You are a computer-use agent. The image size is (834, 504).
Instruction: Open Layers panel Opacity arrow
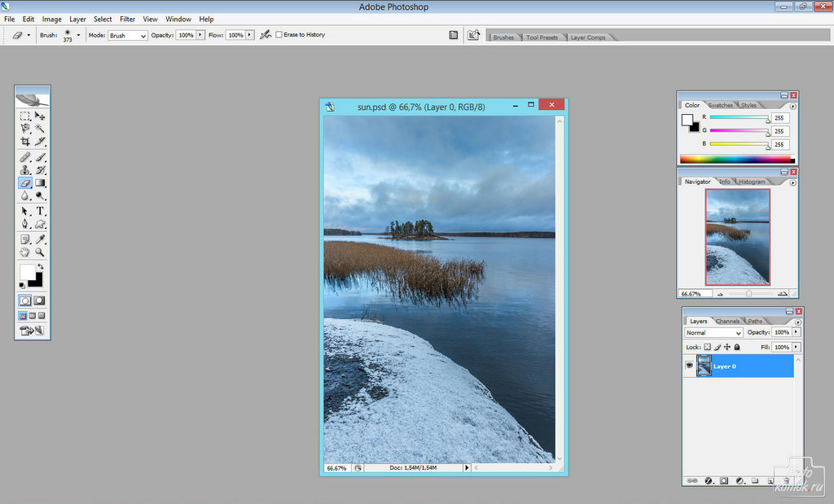(796, 331)
